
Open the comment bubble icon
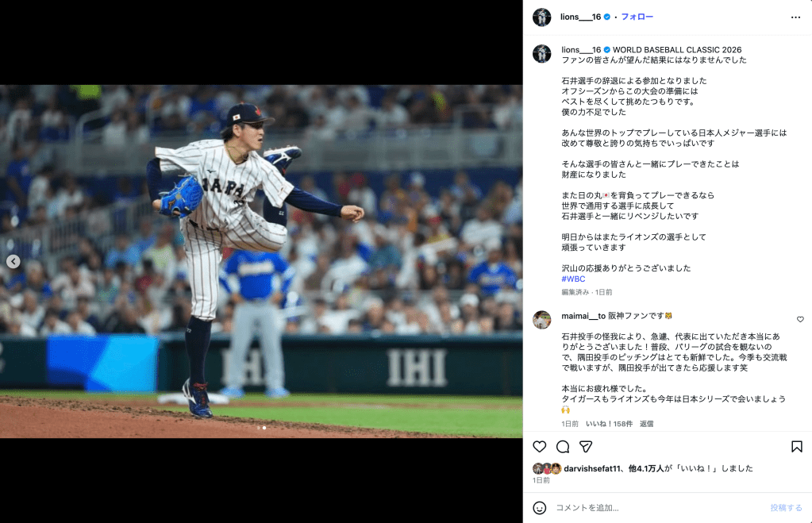[x=563, y=446]
